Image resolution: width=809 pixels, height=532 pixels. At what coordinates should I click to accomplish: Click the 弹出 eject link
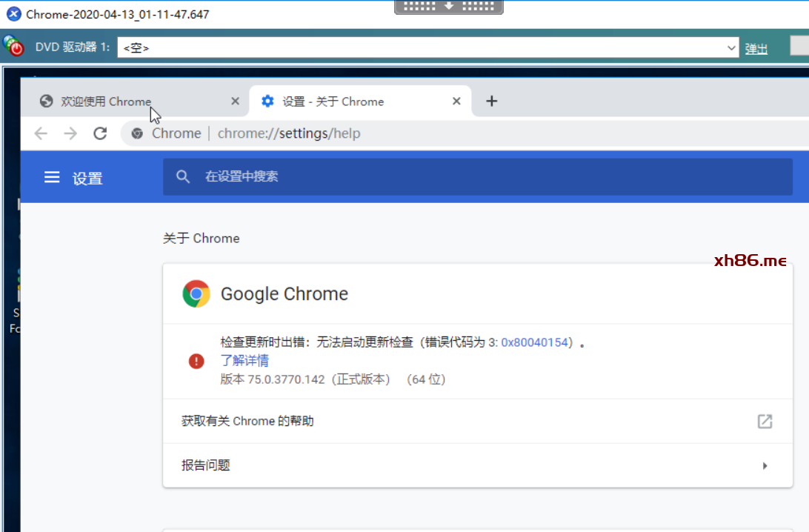point(756,49)
